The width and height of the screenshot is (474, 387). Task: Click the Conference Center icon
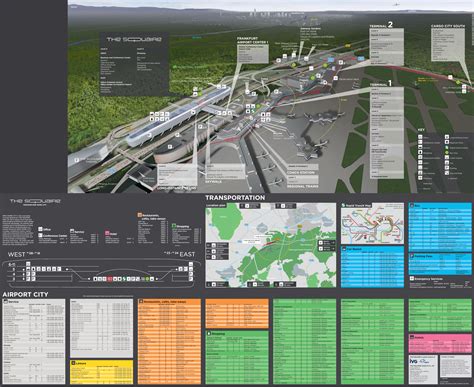40,235
